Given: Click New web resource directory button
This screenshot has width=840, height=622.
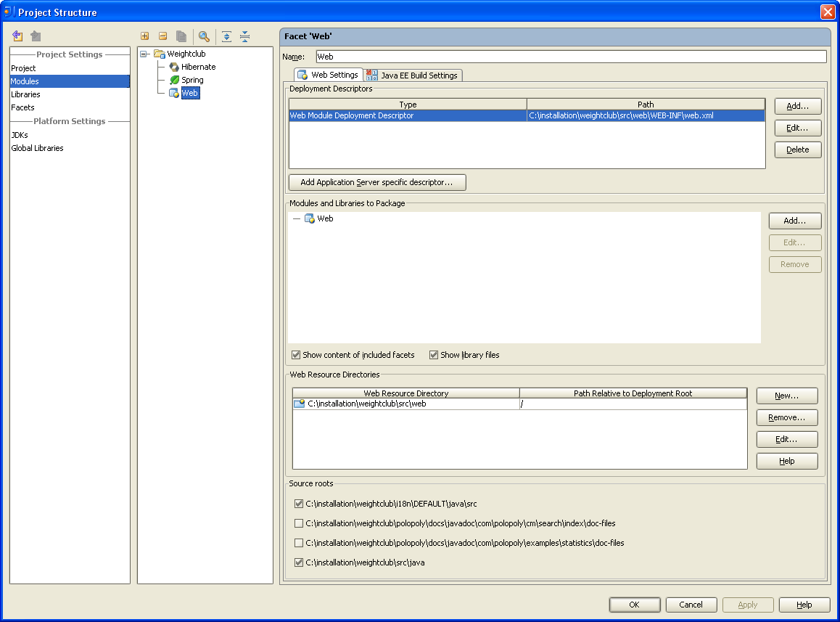Looking at the screenshot, I should click(x=787, y=396).
